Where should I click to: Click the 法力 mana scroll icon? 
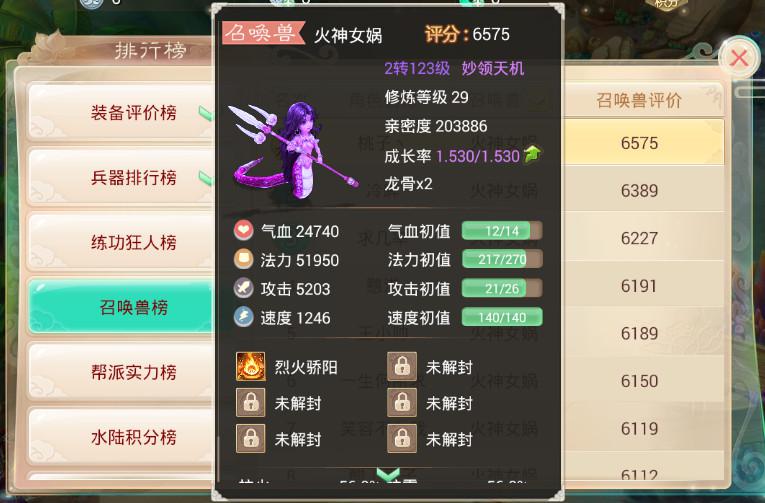pyautogui.click(x=243, y=259)
